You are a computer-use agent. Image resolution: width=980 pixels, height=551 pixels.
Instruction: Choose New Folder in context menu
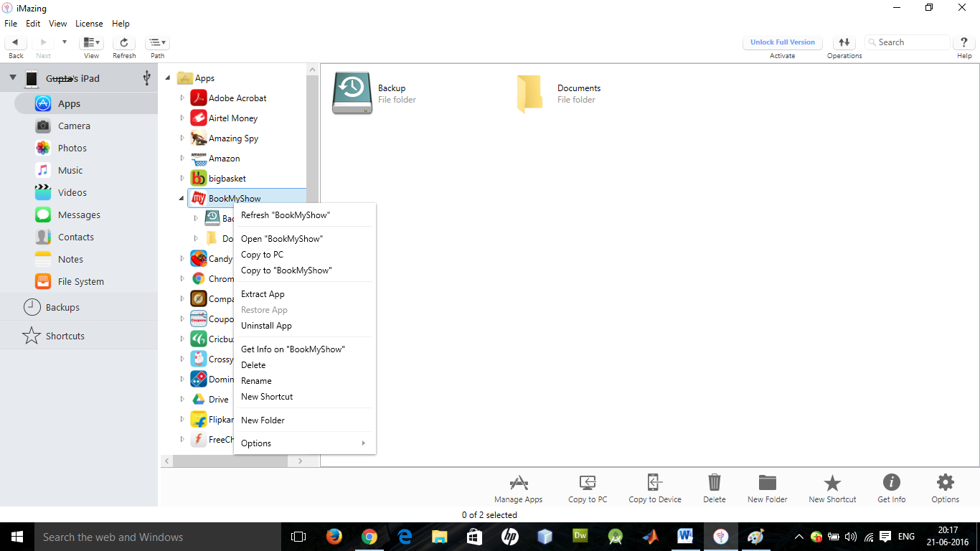(304, 420)
